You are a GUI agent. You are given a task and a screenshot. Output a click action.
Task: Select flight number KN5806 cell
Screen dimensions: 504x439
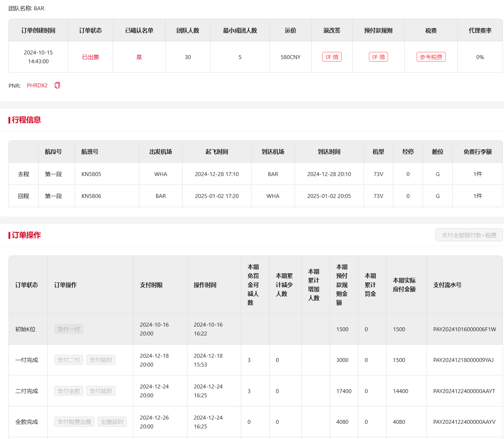(x=91, y=196)
